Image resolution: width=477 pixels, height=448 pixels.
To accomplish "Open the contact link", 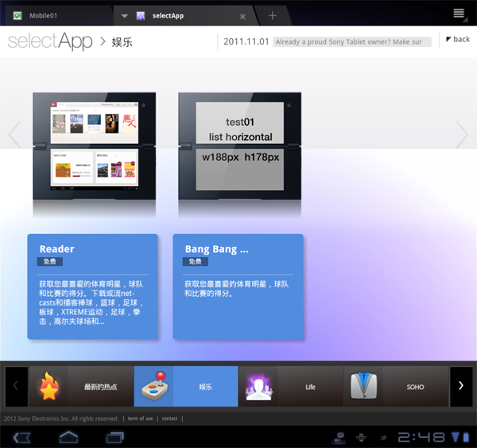I will [x=169, y=419].
